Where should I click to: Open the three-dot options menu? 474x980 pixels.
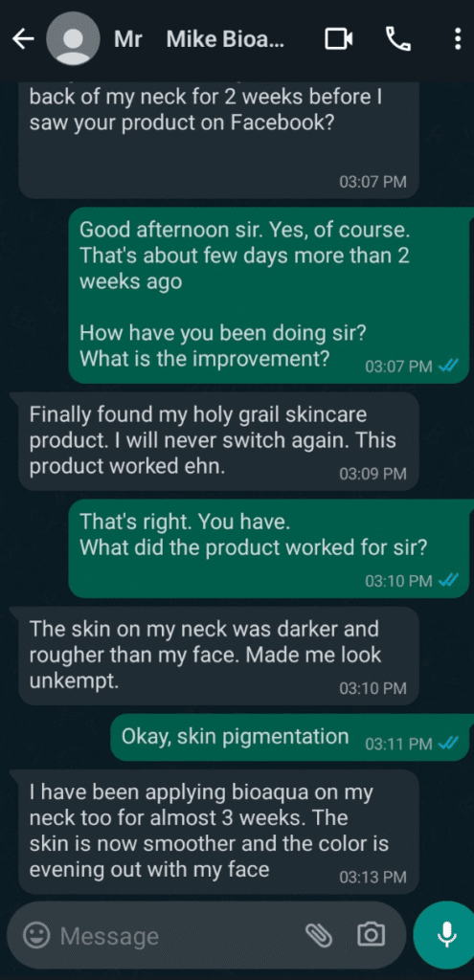coord(458,40)
